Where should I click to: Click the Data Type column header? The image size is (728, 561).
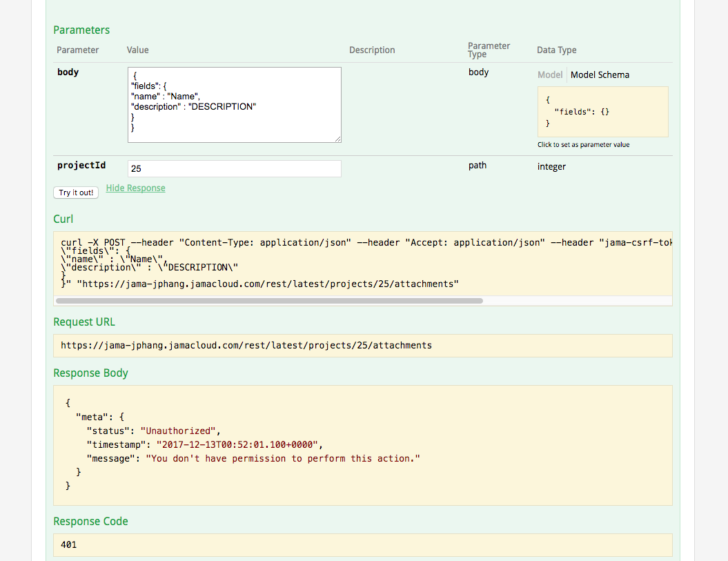[x=557, y=50]
